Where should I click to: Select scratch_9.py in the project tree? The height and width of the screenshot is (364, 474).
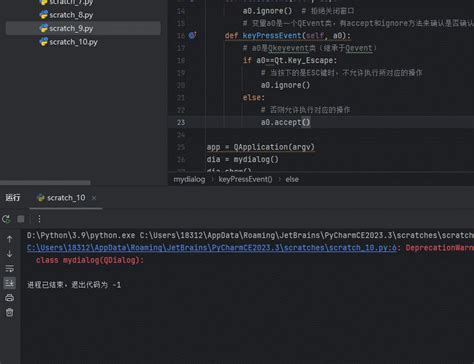tap(83, 28)
